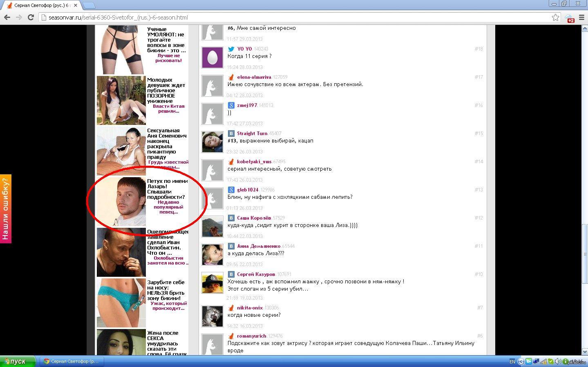Click the Иван Охлобыстин ad thumbnail
Viewport: 588px width, 367px height.
(121, 252)
